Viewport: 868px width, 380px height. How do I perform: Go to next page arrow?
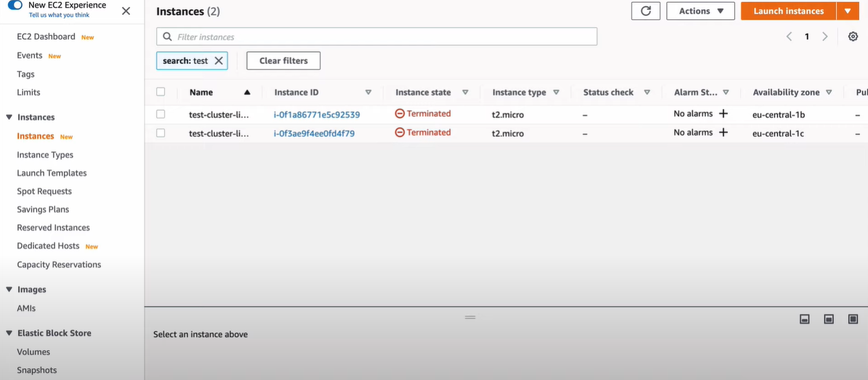pyautogui.click(x=825, y=37)
